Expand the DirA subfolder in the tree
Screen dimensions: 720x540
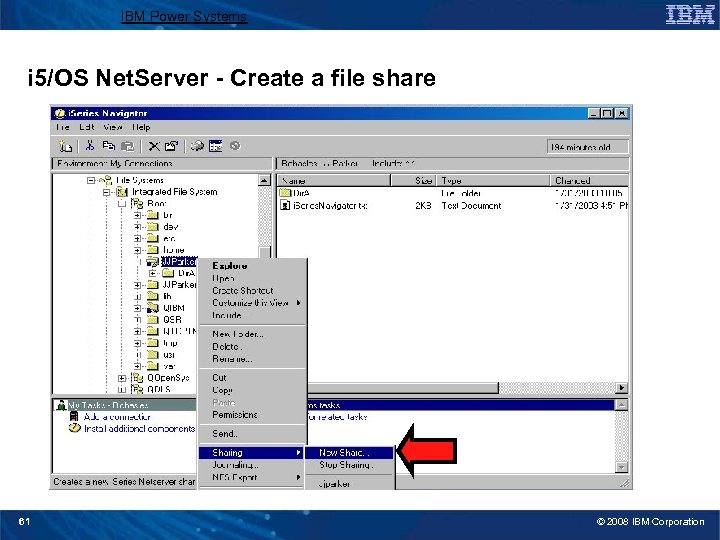153,273
